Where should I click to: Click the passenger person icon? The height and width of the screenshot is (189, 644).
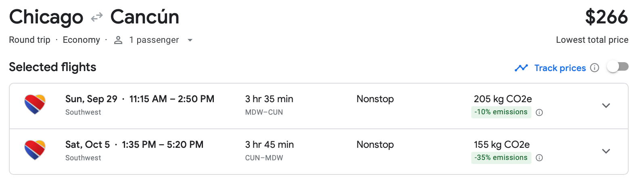click(x=118, y=40)
